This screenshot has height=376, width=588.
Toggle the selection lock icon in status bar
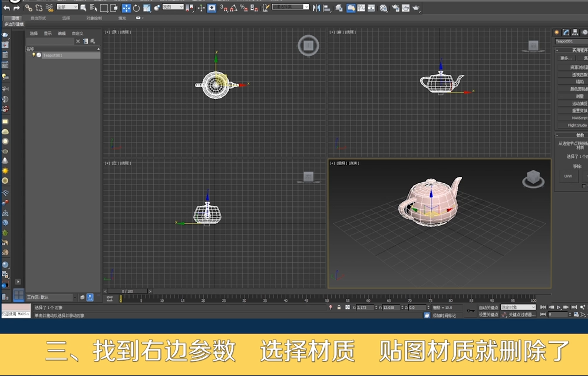click(339, 308)
